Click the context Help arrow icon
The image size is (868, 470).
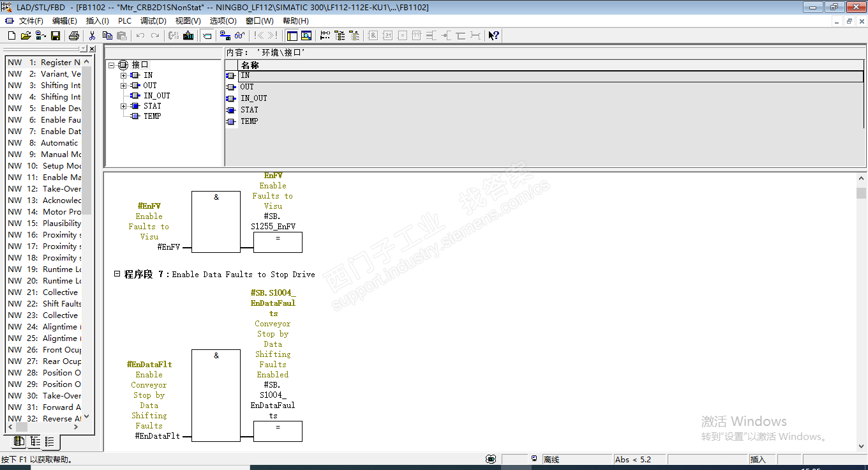493,36
